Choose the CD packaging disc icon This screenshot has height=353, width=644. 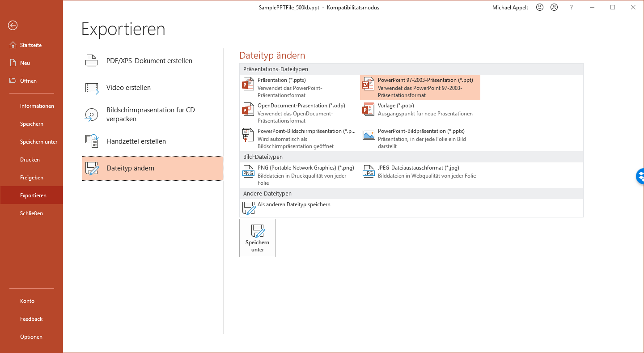tap(91, 115)
